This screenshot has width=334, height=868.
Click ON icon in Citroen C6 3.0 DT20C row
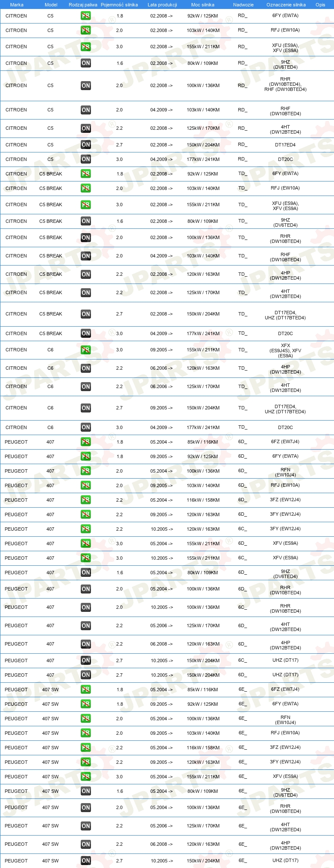point(86,427)
